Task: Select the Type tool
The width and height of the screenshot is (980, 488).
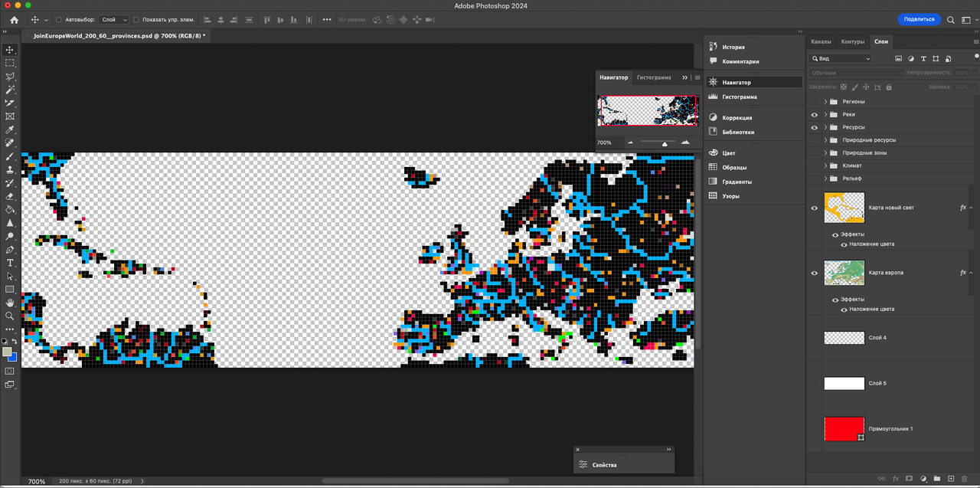Action: click(10, 263)
